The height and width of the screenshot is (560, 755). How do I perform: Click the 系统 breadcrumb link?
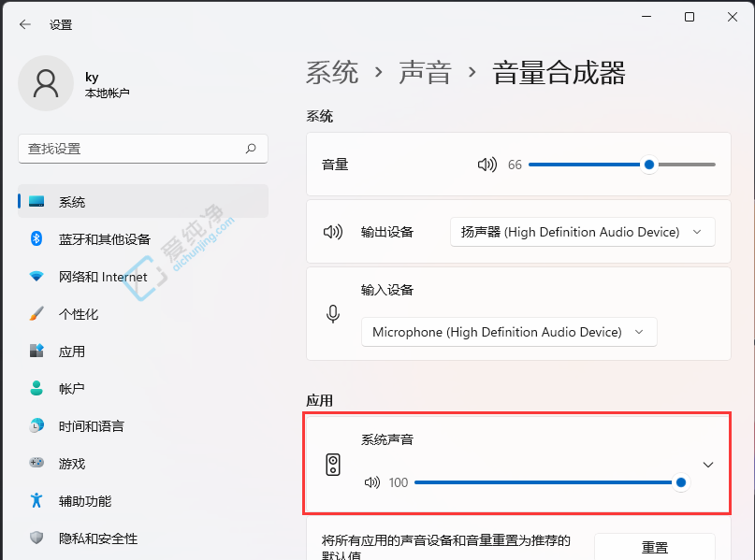tap(332, 73)
